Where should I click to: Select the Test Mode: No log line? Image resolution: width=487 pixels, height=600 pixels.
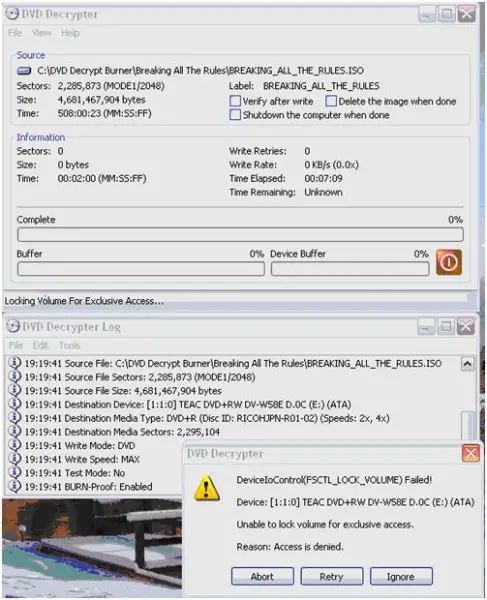75,473
